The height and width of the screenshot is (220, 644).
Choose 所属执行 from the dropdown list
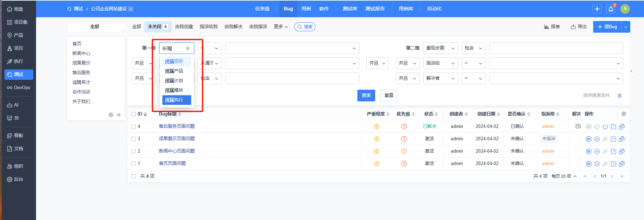(x=176, y=100)
